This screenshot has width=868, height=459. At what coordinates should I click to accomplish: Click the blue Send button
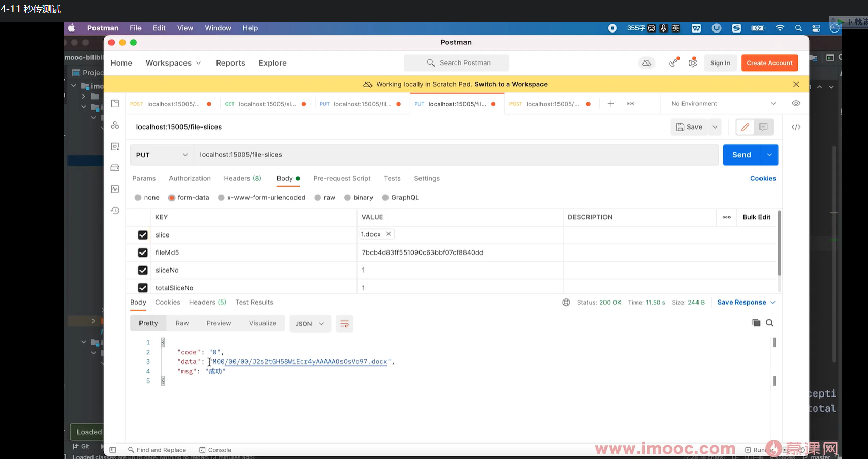tap(741, 155)
